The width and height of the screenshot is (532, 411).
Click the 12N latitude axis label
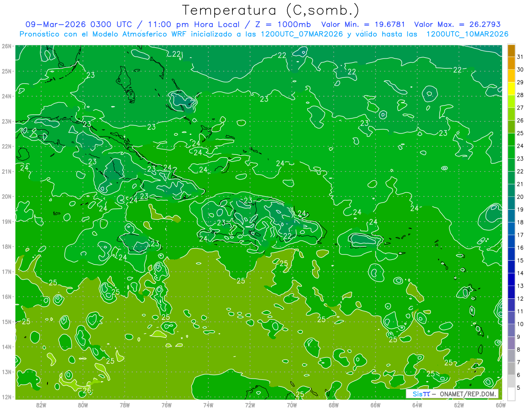pyautogui.click(x=6, y=397)
